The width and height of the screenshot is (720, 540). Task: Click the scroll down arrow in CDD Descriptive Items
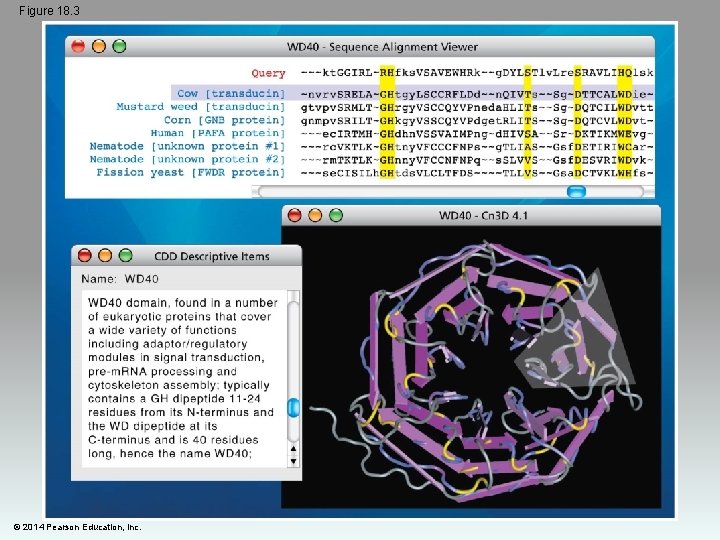293,461
